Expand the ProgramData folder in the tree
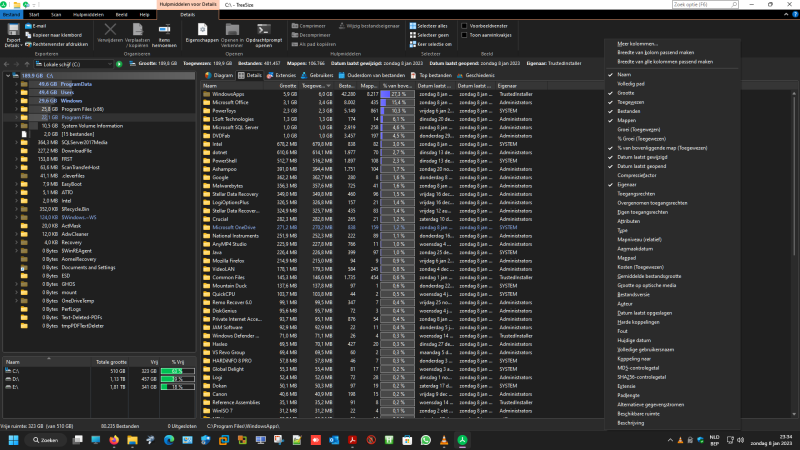 (18, 85)
